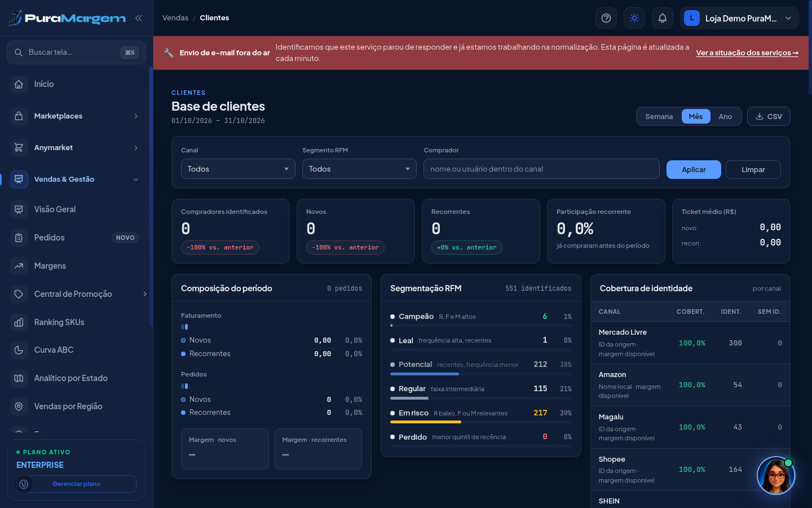Expand the Anymarket submenu chevron

tap(136, 148)
